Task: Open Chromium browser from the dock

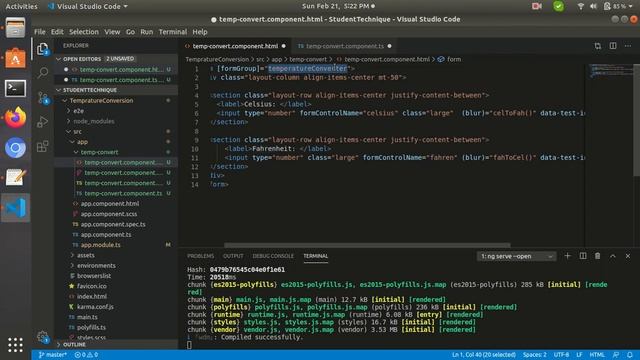Action: tap(15, 148)
